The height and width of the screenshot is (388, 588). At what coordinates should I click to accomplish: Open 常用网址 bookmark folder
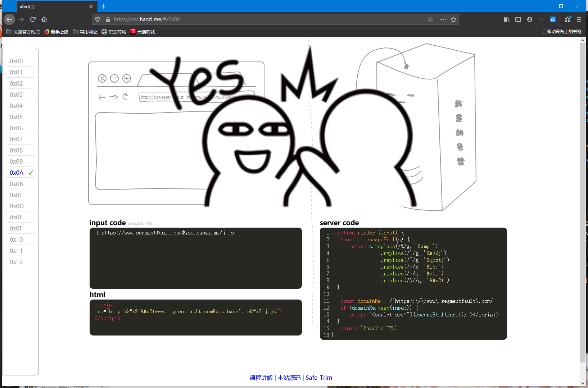[85, 32]
